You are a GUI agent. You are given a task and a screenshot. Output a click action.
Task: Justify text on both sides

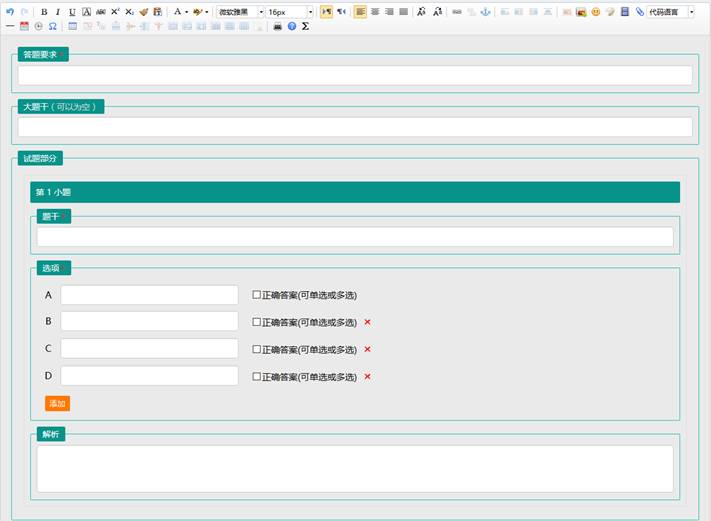coord(404,12)
